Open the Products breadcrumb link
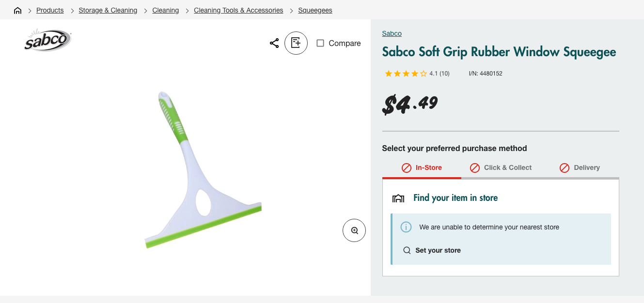Image resolution: width=644 pixels, height=303 pixels. point(50,10)
